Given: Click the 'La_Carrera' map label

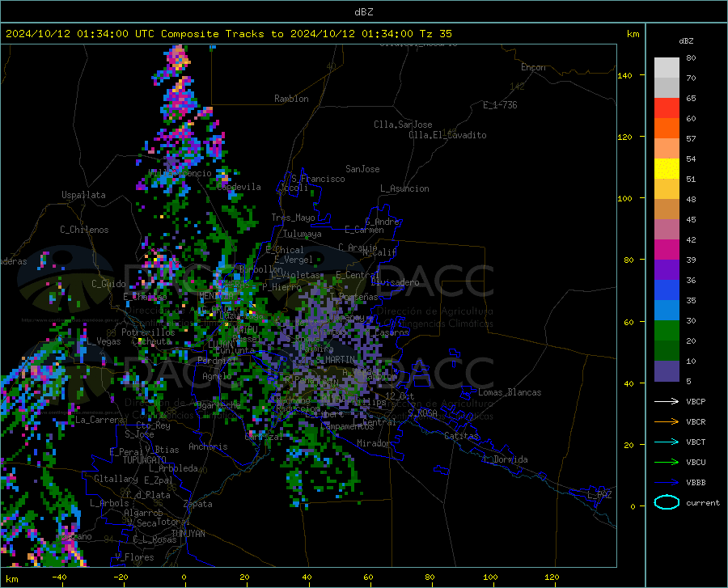Looking at the screenshot, I should click(x=99, y=420).
